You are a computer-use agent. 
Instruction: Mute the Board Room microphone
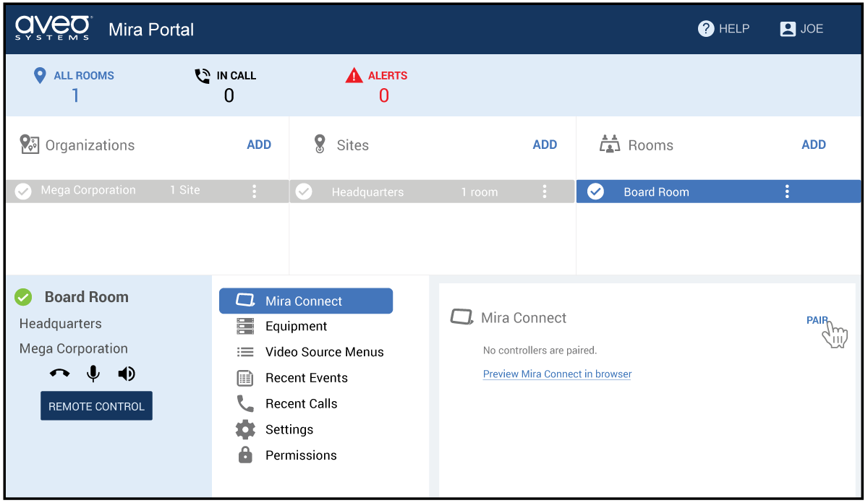[x=93, y=374]
